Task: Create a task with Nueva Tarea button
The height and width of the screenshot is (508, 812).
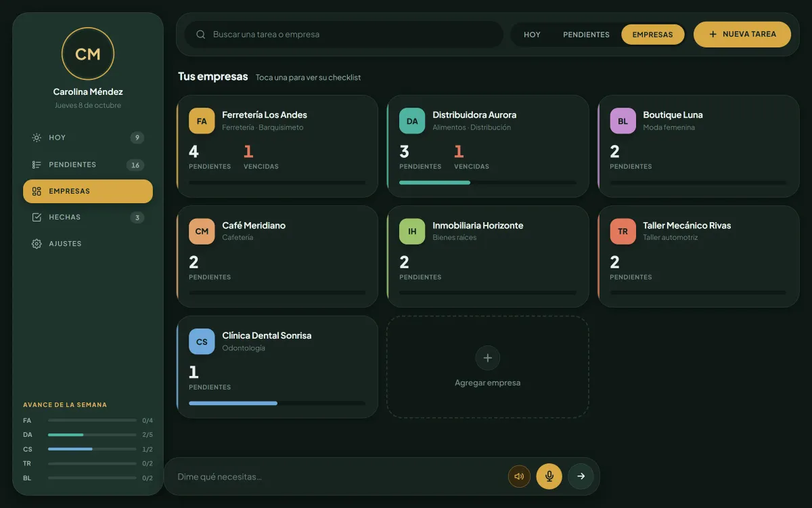Action: click(x=742, y=35)
